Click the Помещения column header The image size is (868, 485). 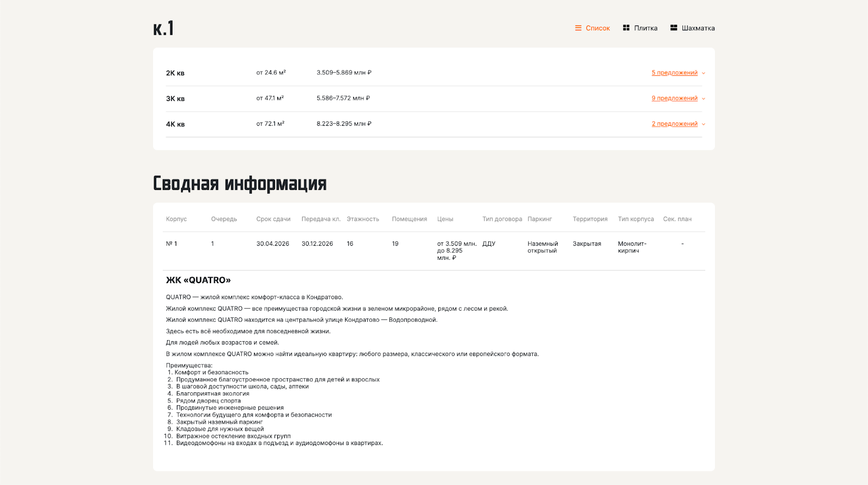(x=410, y=219)
